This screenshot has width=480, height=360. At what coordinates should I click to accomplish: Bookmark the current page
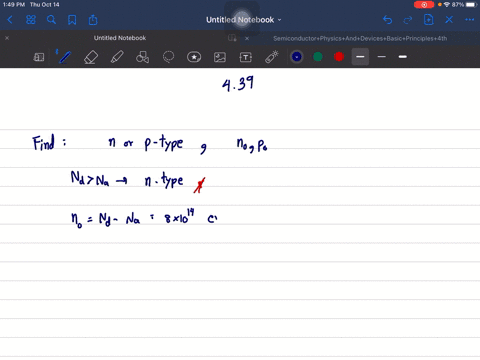[x=72, y=20]
